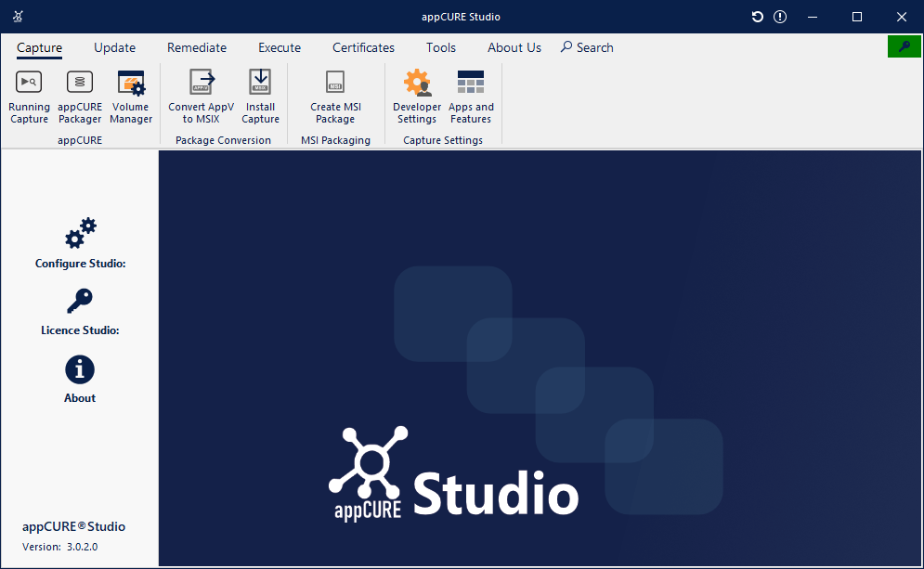
Task: Maximize the appCURE Studio window
Action: (857, 17)
